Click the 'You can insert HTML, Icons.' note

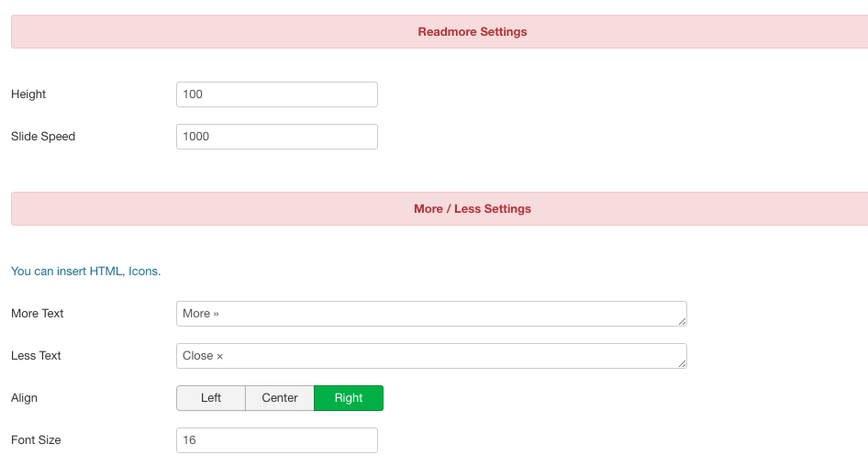tap(86, 272)
